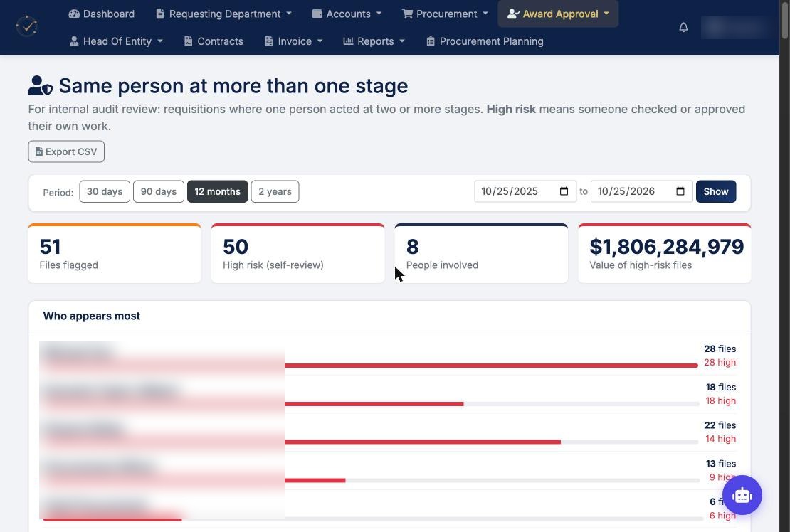Click the $1,806,284,979 value card

665,253
